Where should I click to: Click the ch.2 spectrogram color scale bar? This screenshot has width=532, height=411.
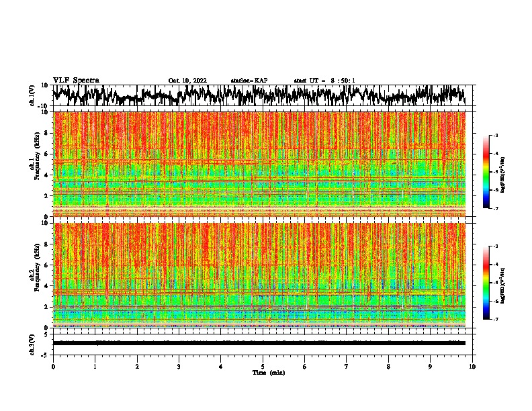486,283
